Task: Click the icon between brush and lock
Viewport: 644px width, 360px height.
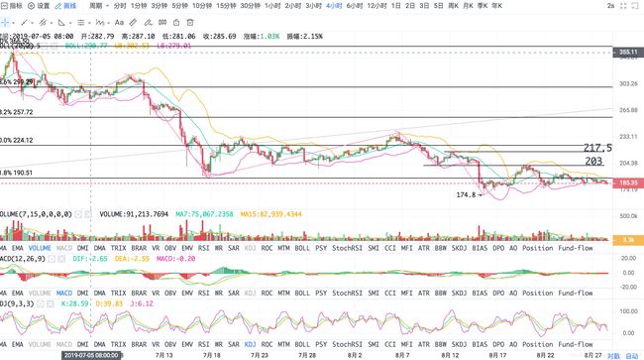Action: (162, 23)
